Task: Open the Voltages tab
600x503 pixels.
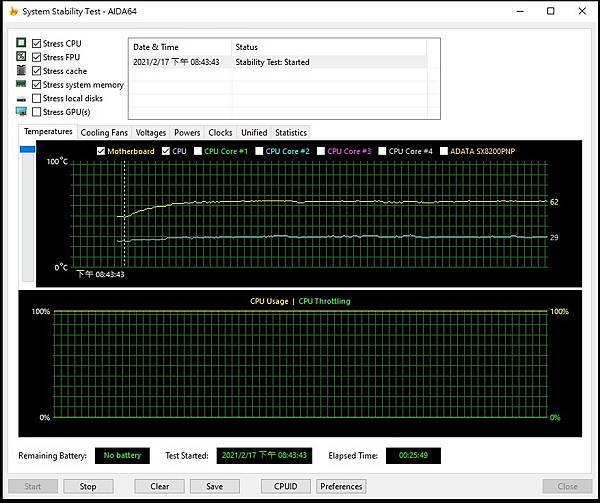Action: (151, 132)
